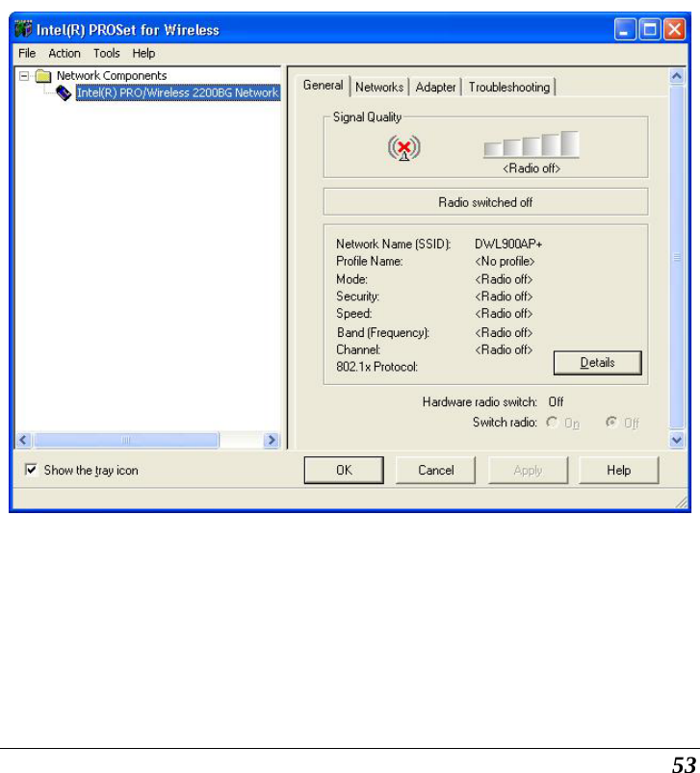Click the '<No profile>' value
The height and width of the screenshot is (773, 700).
(505, 261)
